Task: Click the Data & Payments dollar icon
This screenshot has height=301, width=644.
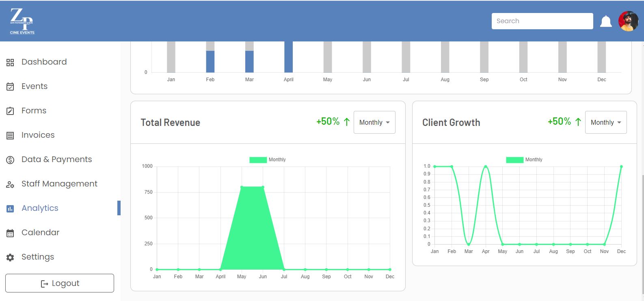Action: [x=10, y=160]
